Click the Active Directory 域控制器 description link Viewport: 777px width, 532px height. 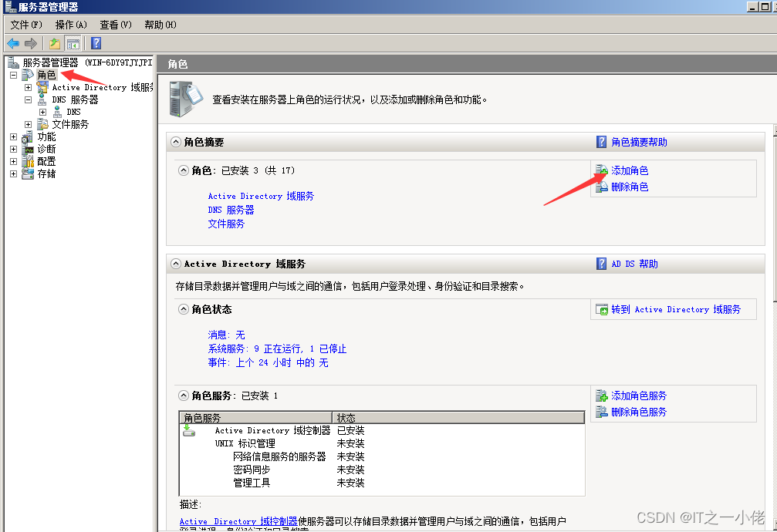pos(238,521)
